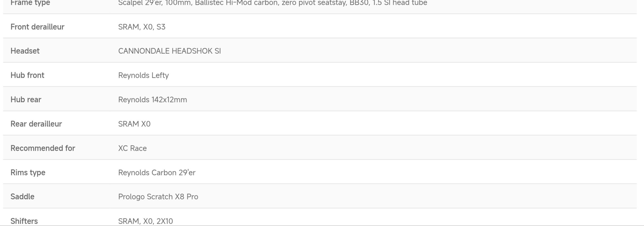
Task: Click the "Reynolds 142x12mm" rear hub value
Action: pos(153,100)
